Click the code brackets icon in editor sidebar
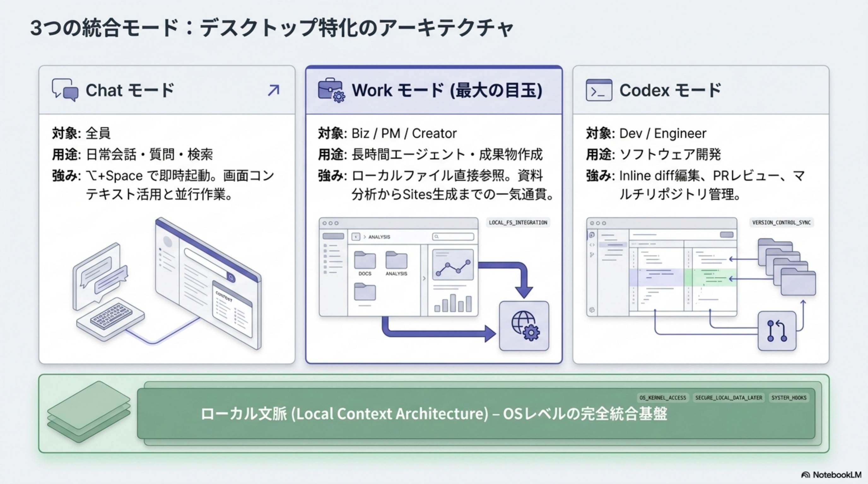The height and width of the screenshot is (484, 868). 592,245
